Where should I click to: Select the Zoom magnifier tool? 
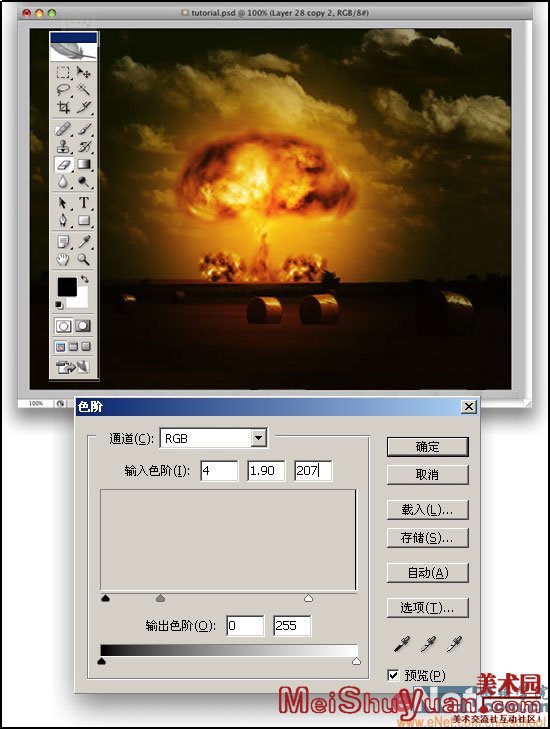(84, 259)
